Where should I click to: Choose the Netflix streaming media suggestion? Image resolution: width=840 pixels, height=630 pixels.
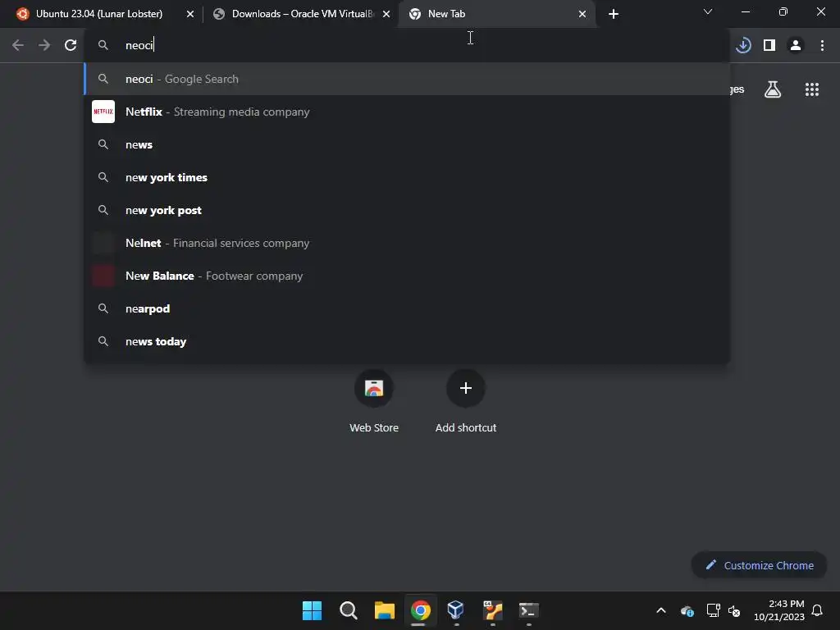[407, 112]
